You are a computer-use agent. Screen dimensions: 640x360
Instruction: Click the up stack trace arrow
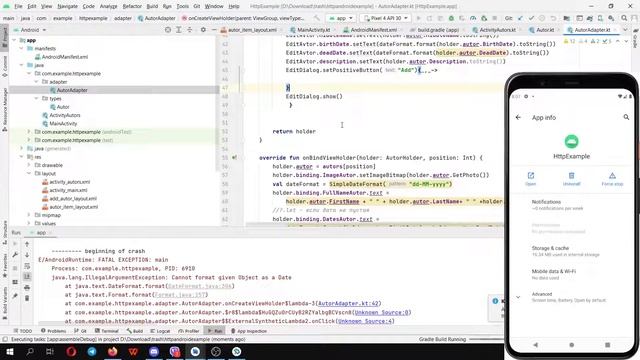27,244
